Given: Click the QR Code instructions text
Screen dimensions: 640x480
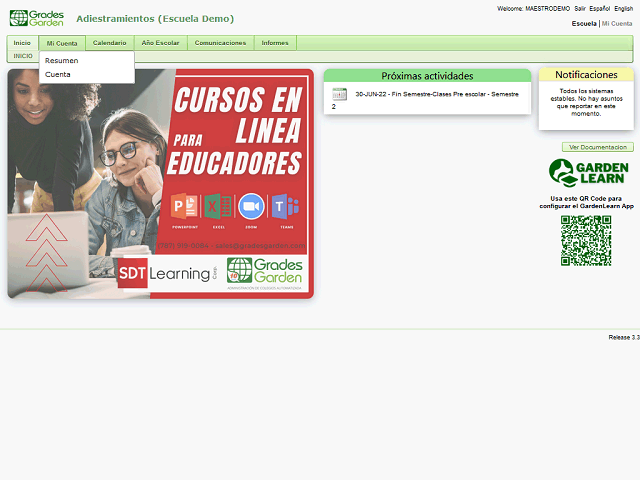Looking at the screenshot, I should click(587, 202).
